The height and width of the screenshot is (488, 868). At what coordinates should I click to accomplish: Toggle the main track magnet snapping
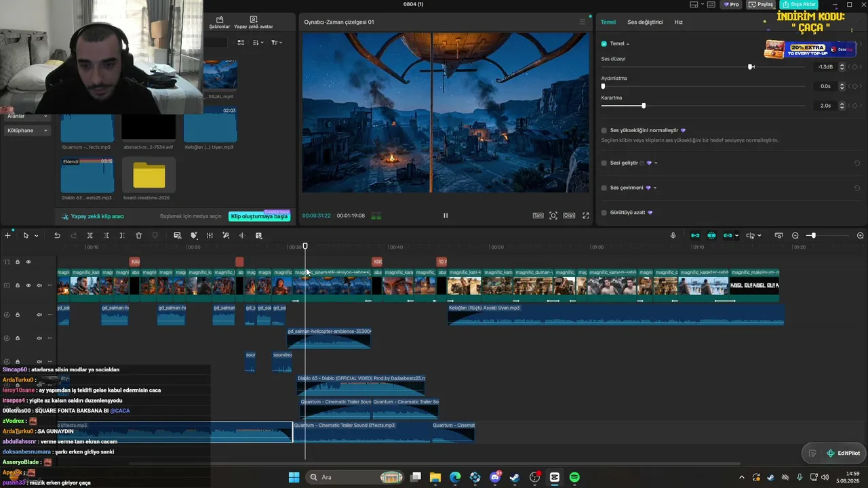click(695, 235)
